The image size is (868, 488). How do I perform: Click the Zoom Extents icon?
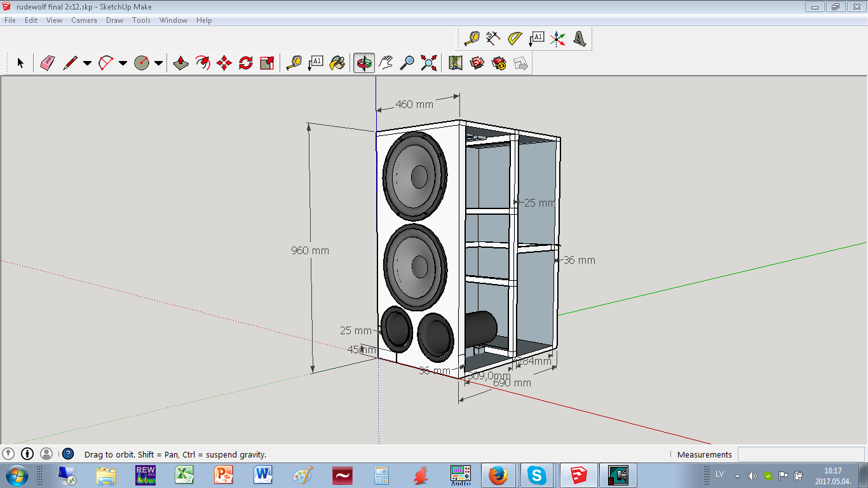click(429, 63)
